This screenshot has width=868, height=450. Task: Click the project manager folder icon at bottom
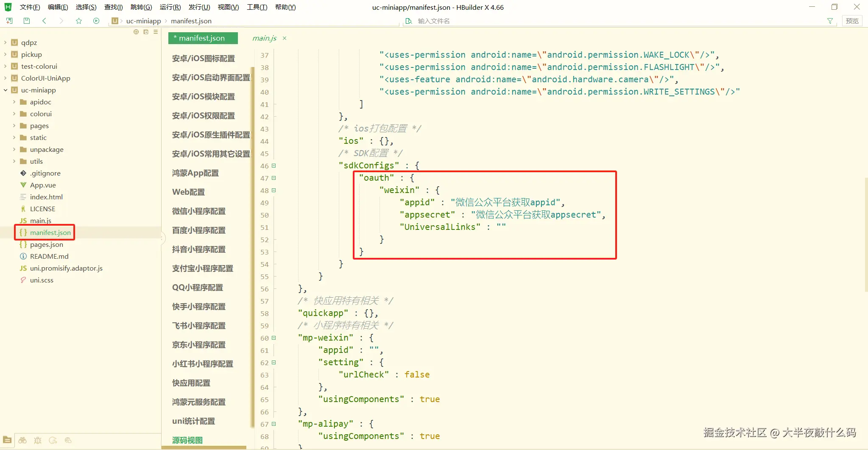point(7,440)
